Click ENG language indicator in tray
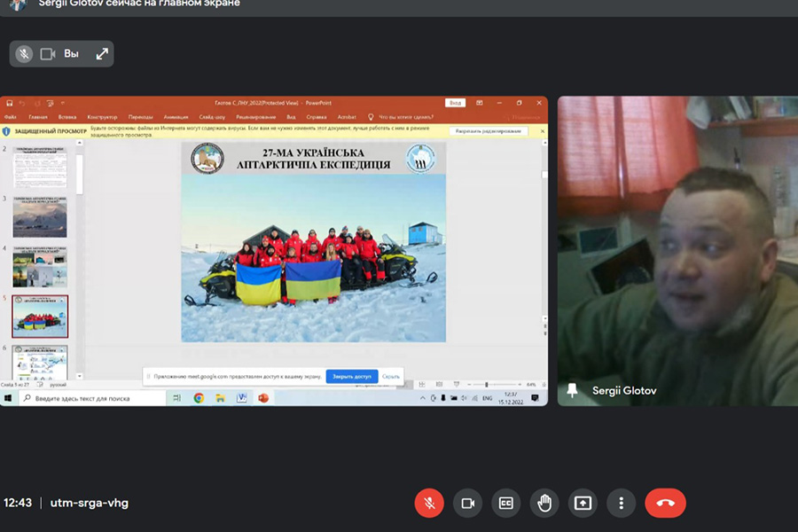 point(487,398)
